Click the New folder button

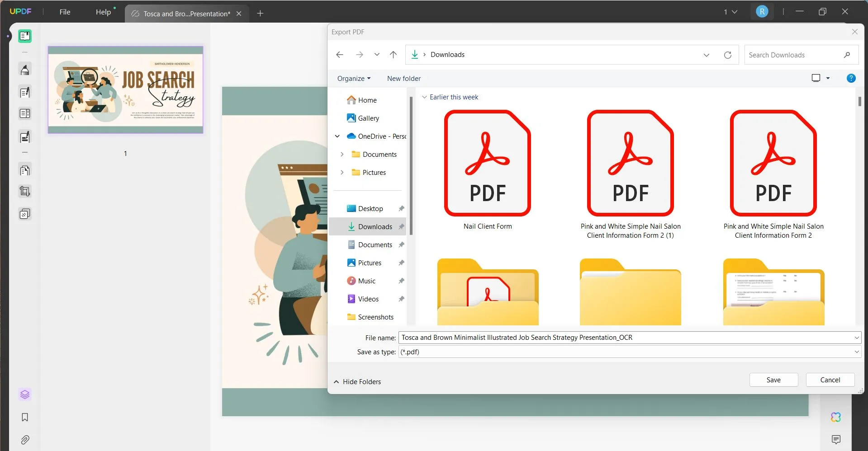click(403, 78)
